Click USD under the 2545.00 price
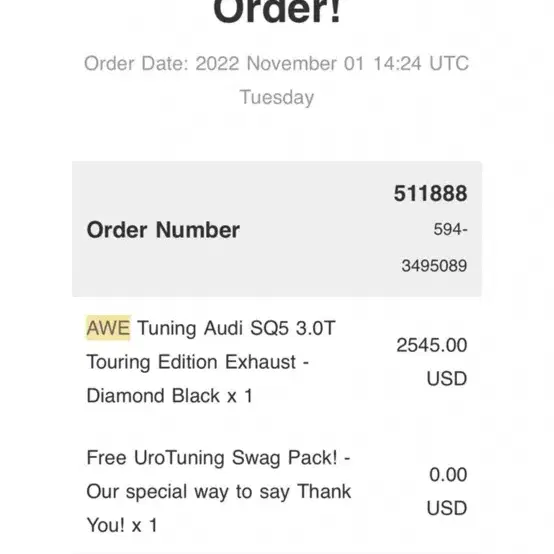The height and width of the screenshot is (554, 554). tap(447, 379)
